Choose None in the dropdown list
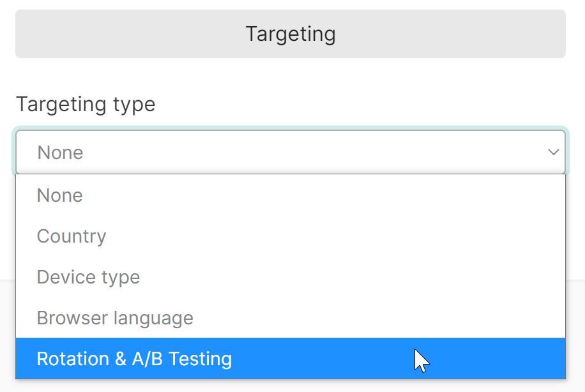The width and height of the screenshot is (585, 392). coord(290,195)
